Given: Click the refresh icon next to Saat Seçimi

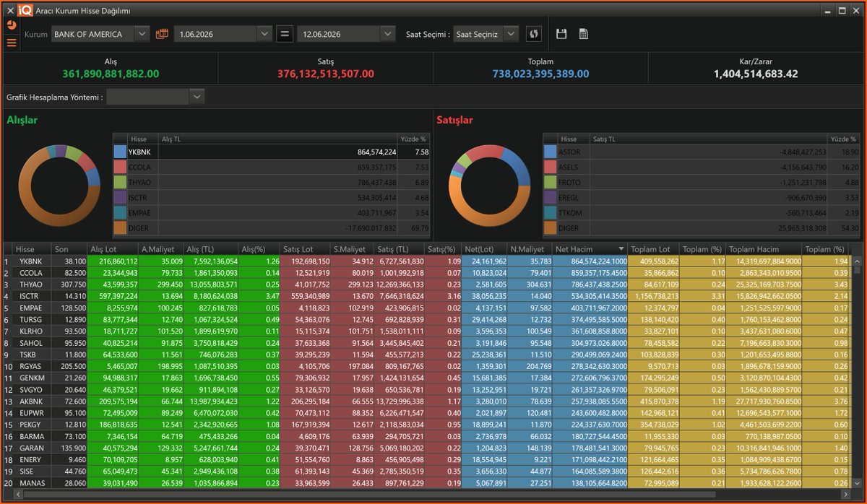Looking at the screenshot, I should point(534,34).
